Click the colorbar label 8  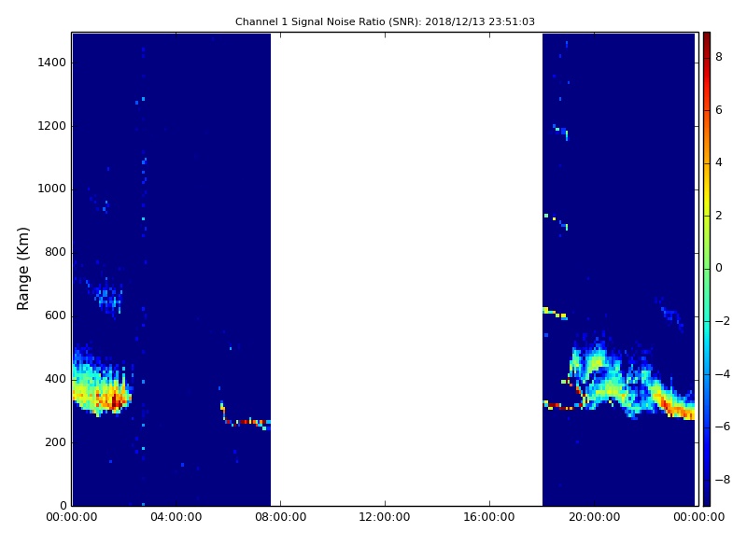click(x=719, y=57)
